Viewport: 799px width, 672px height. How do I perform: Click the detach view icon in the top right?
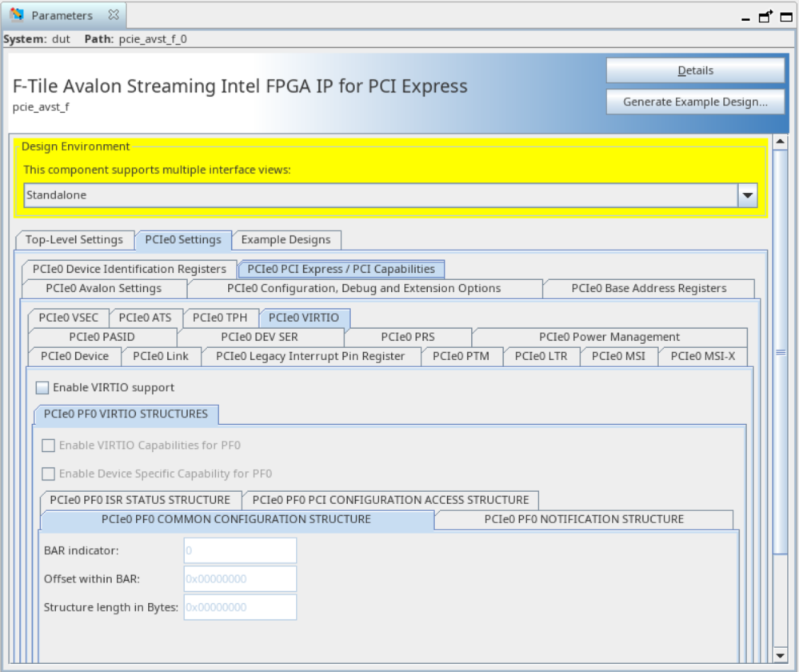[x=765, y=17]
